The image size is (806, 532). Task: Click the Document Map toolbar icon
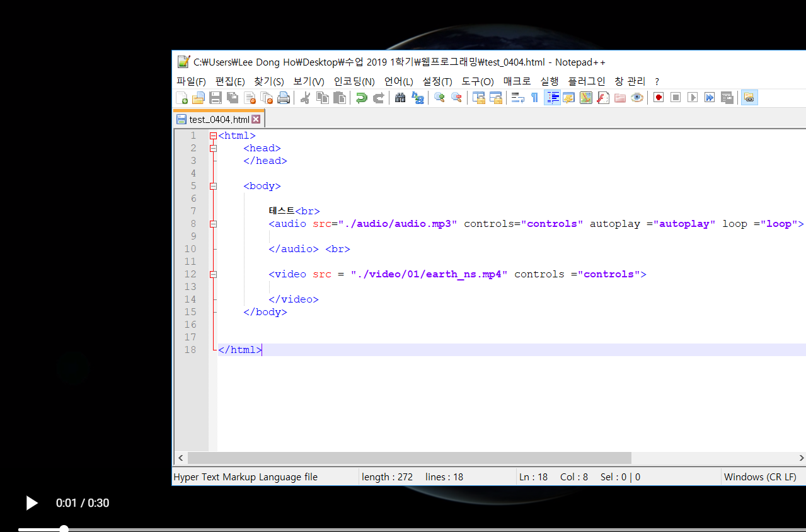tap(586, 98)
